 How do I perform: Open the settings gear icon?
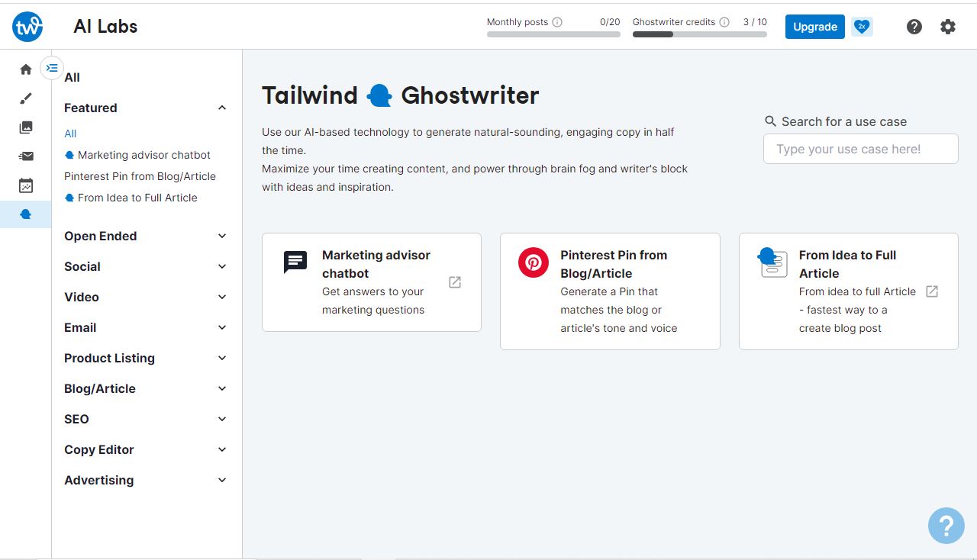coord(948,27)
